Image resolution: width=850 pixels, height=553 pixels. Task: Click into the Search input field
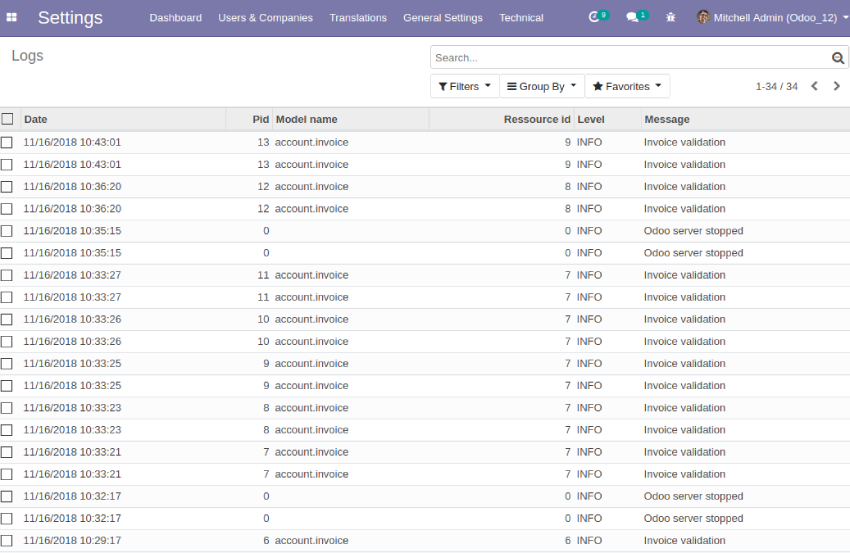point(630,58)
